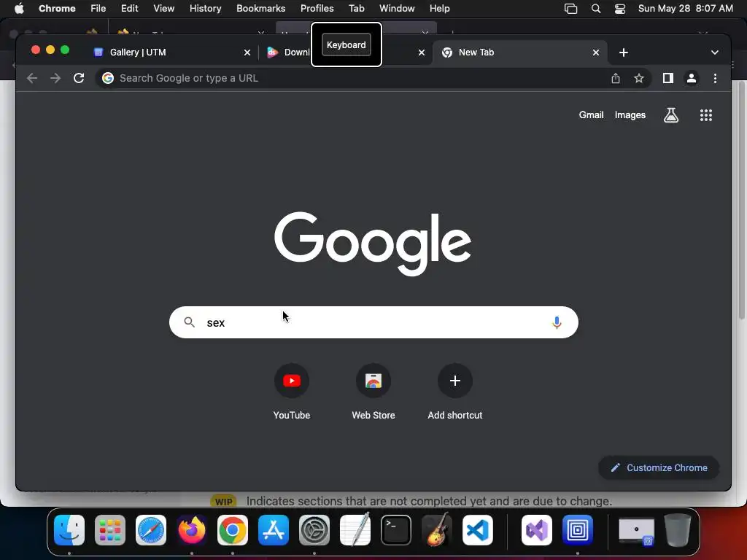The image size is (747, 560).
Task: Click the magnifier icon in the search box
Action: pos(189,322)
